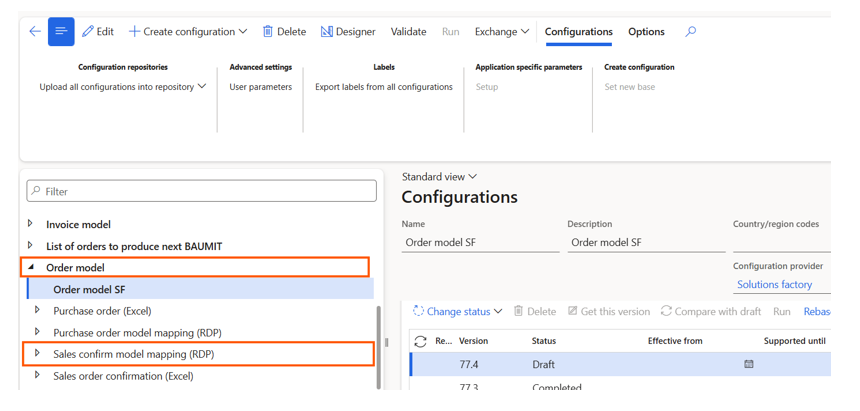Click the Country/region codes field
This screenshot has height=411, width=860.
click(x=782, y=242)
